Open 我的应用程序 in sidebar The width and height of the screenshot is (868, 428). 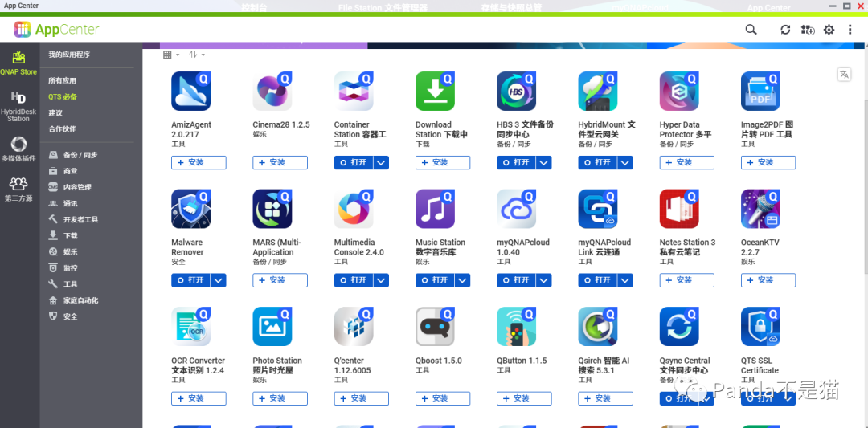coord(69,55)
